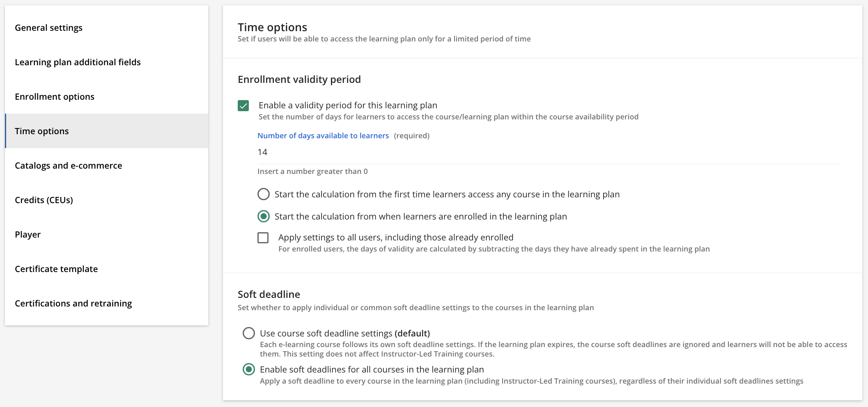Click the Number of days available to learners link
This screenshot has width=868, height=407.
coord(323,135)
